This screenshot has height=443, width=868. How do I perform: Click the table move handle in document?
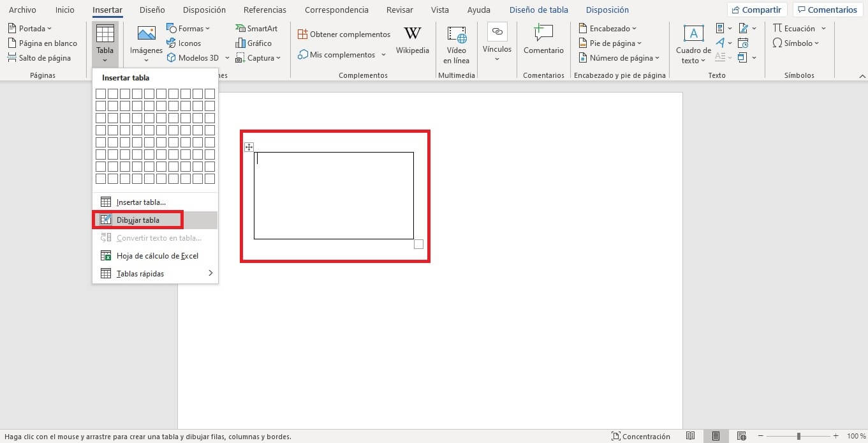pyautogui.click(x=249, y=147)
